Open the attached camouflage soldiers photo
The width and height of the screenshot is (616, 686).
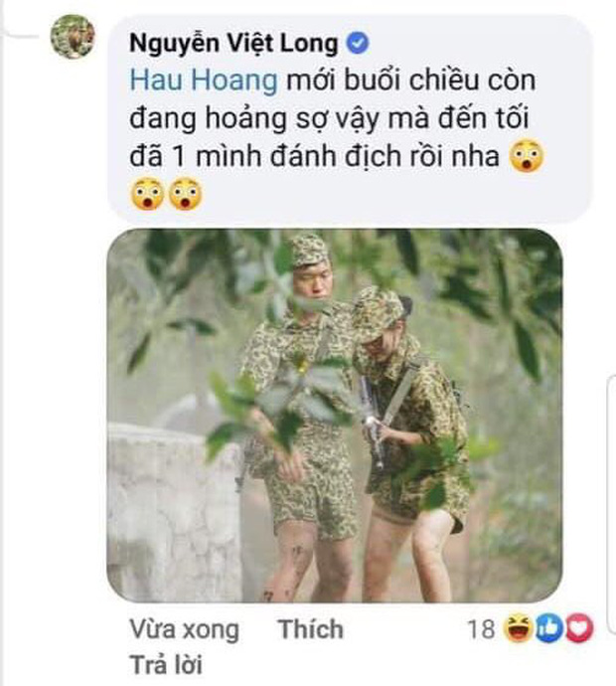[x=334, y=416]
